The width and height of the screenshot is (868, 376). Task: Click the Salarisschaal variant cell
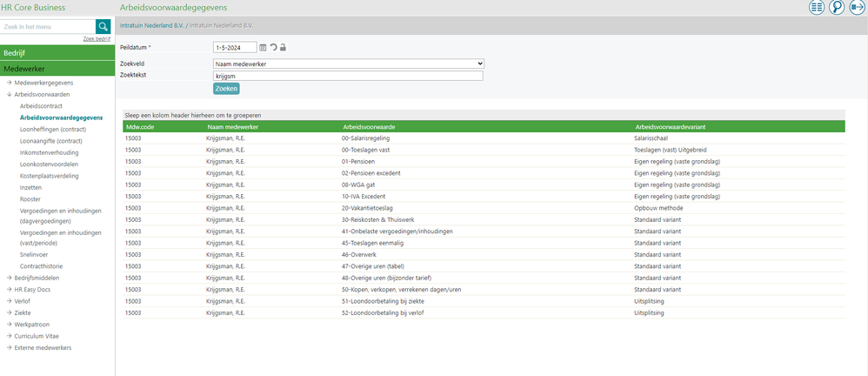click(651, 138)
